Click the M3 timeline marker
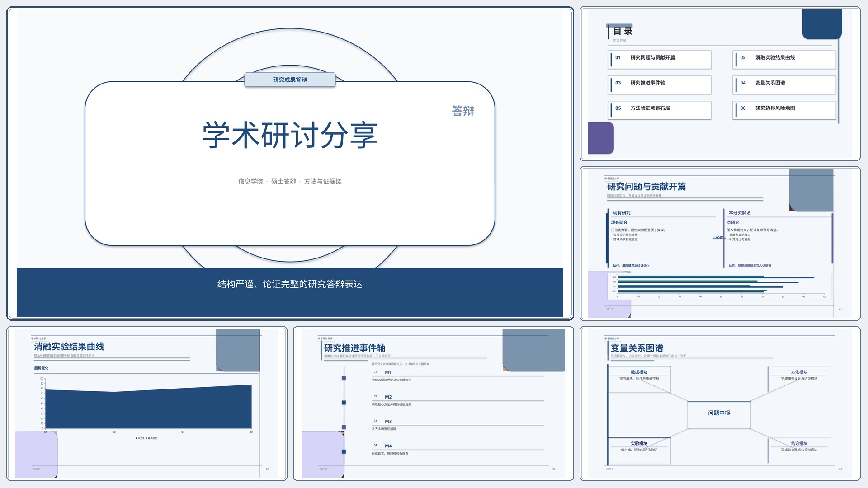The width and height of the screenshot is (868, 488). (x=344, y=427)
